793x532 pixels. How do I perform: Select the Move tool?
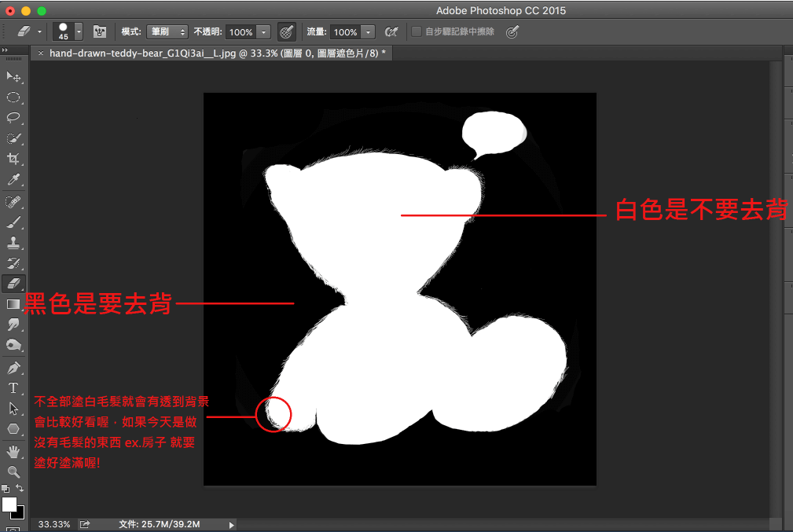(x=13, y=76)
